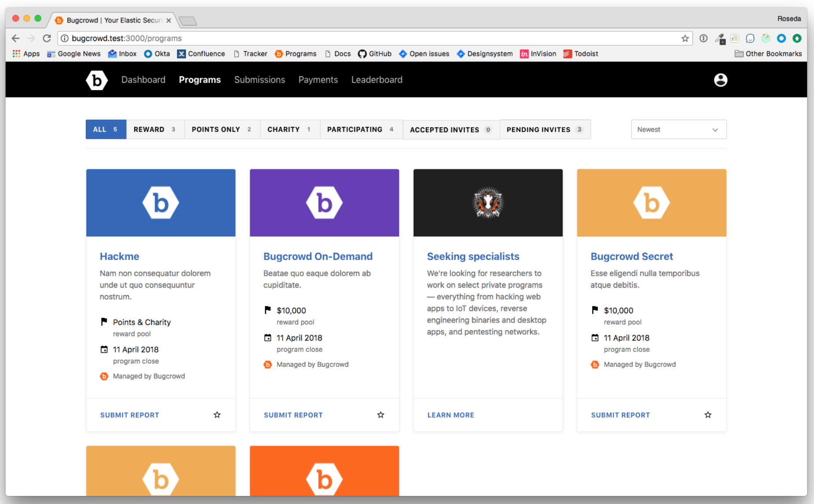Open a new browser tab
814x504 pixels.
pos(188,21)
